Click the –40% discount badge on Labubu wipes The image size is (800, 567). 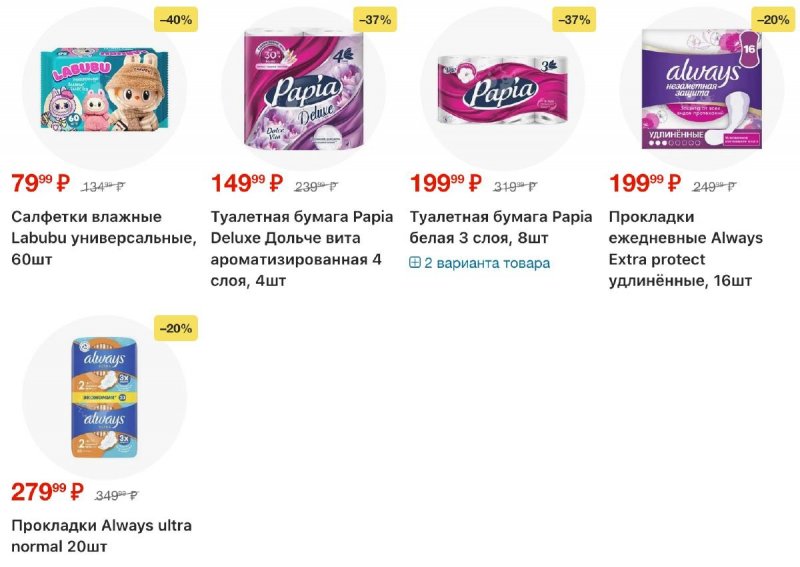176,19
